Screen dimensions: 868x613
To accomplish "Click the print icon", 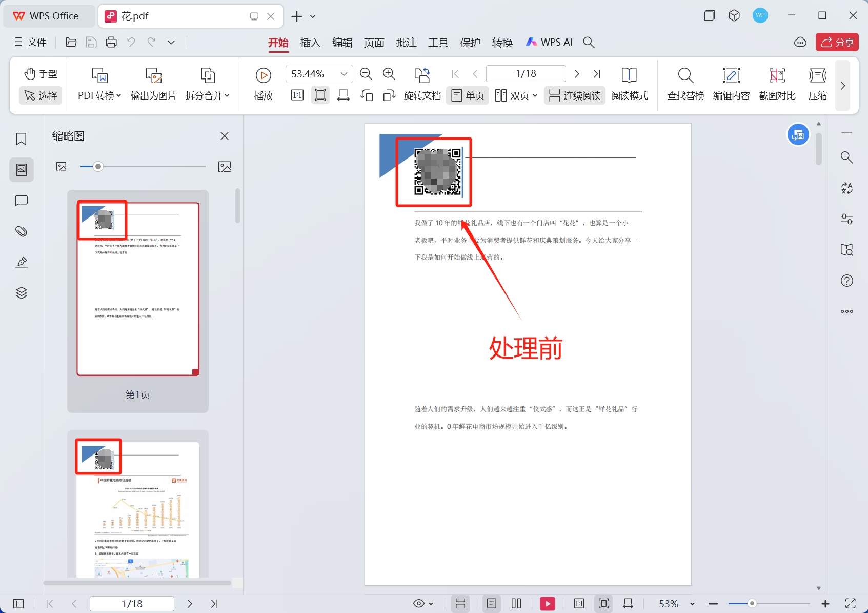I will pyautogui.click(x=111, y=43).
